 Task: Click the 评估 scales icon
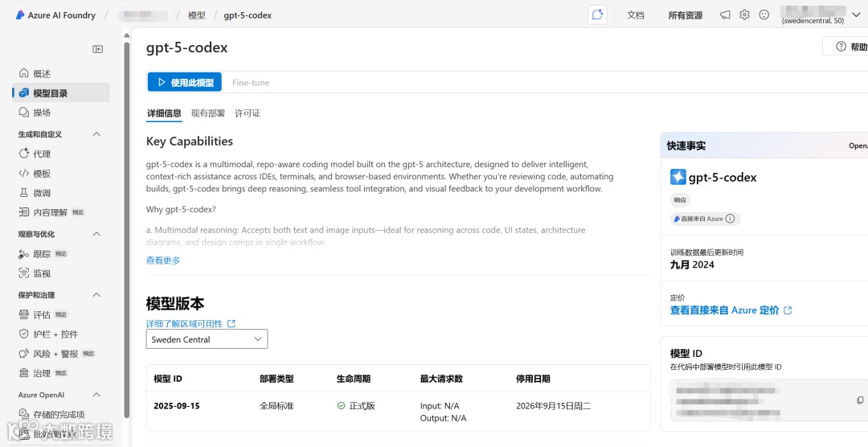click(24, 314)
